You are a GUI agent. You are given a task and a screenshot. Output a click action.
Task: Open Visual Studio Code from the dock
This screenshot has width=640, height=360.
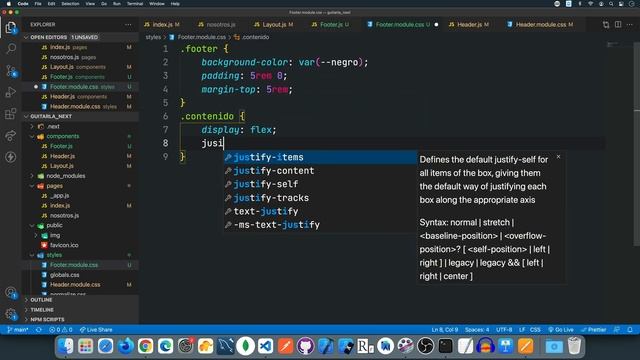click(x=266, y=346)
